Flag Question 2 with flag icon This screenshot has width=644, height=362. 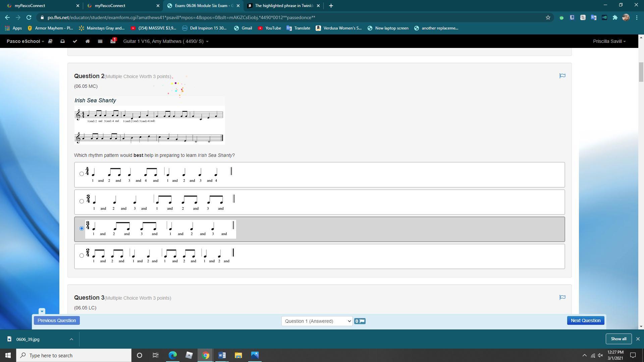point(562,76)
